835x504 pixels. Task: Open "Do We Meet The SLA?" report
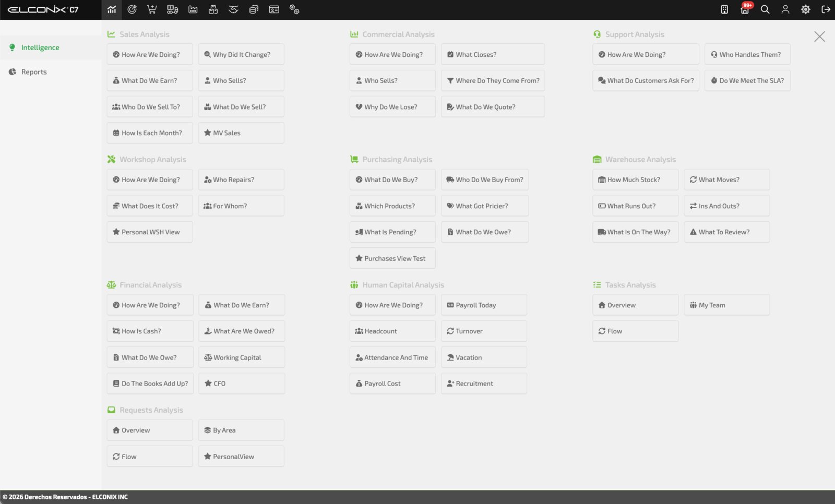747,80
